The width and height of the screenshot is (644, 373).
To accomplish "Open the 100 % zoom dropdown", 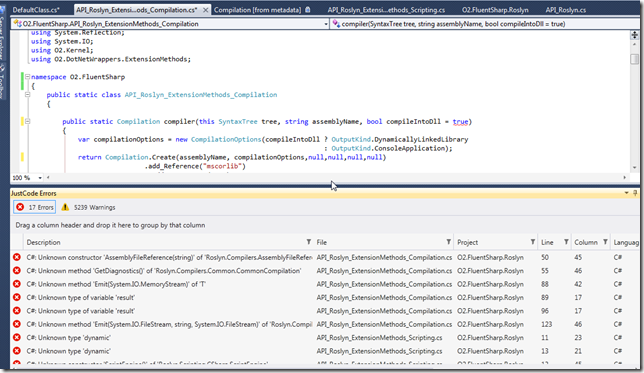I will [x=40, y=178].
